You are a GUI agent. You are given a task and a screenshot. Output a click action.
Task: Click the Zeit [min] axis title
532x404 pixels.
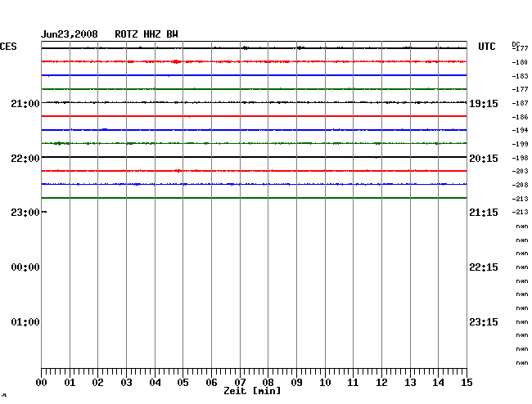(252, 391)
